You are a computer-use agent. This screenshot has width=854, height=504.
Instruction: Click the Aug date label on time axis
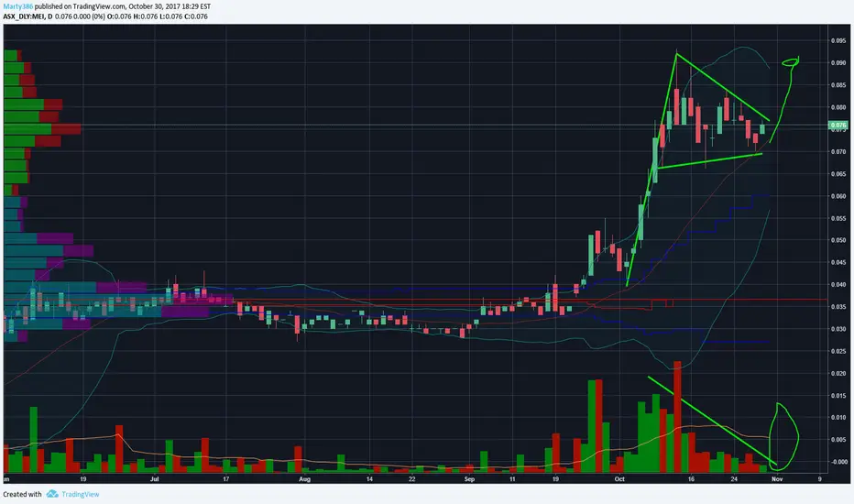point(304,479)
